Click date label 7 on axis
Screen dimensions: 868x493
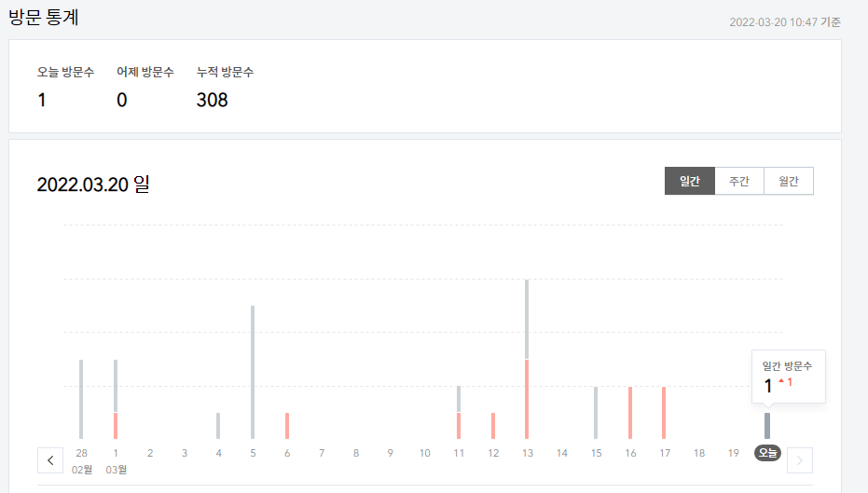322,453
